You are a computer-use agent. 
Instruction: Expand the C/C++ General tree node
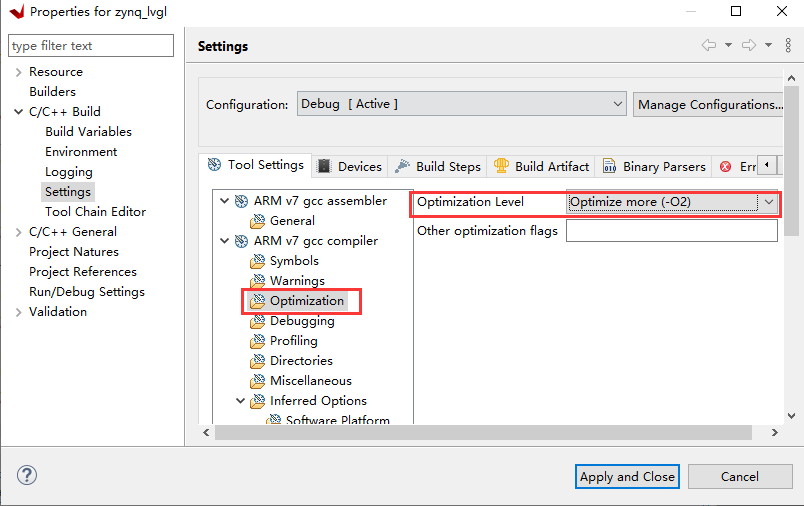pos(19,232)
